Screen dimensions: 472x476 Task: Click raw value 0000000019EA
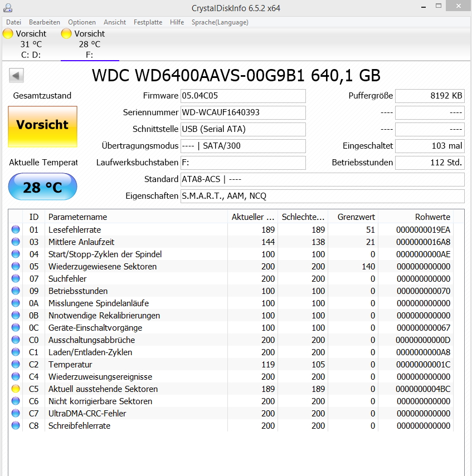pyautogui.click(x=423, y=230)
